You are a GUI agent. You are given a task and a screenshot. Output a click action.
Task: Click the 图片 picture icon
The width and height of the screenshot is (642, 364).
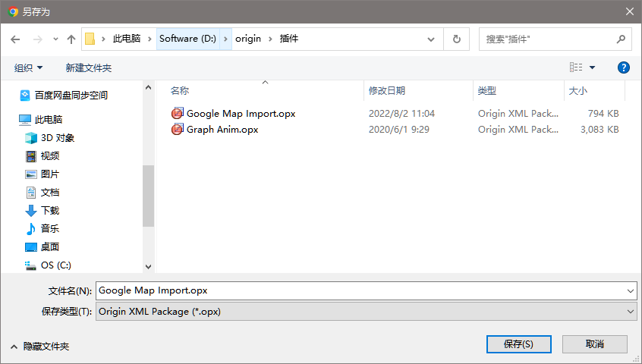(x=30, y=174)
